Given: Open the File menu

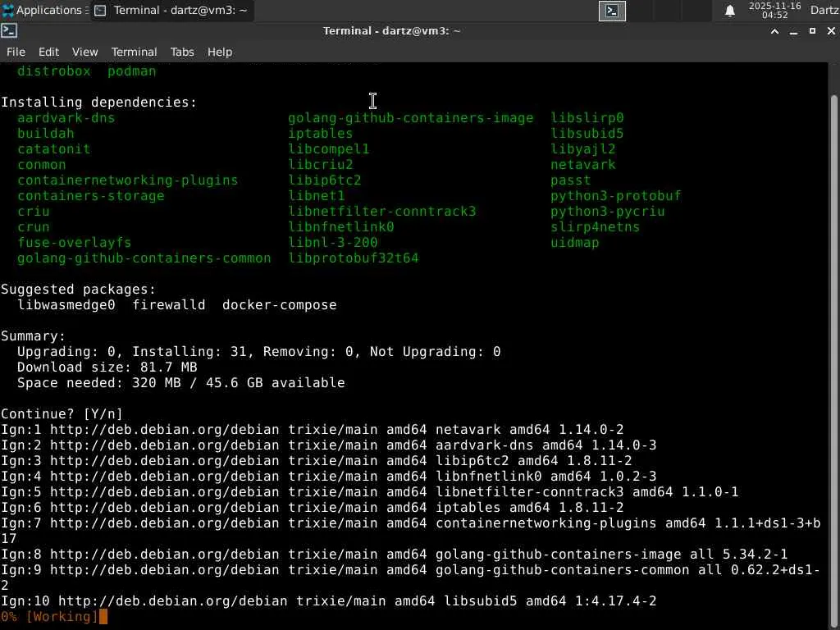Looking at the screenshot, I should (x=16, y=52).
